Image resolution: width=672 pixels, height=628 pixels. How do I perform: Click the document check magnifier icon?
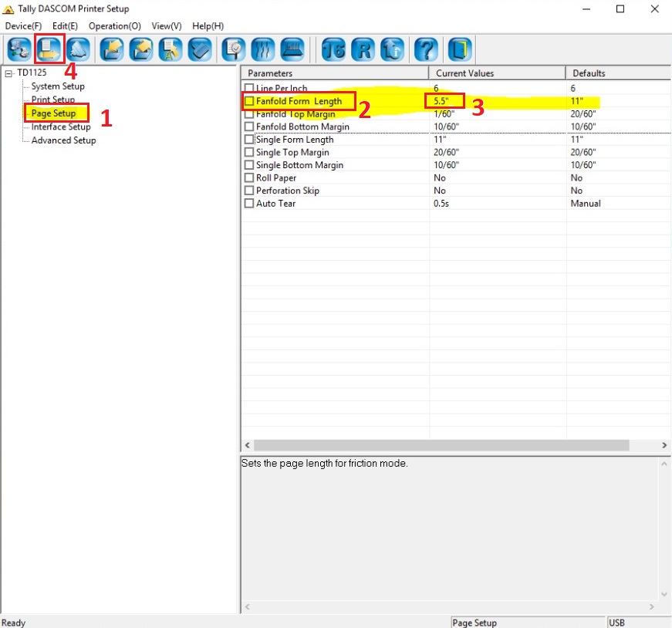(234, 49)
